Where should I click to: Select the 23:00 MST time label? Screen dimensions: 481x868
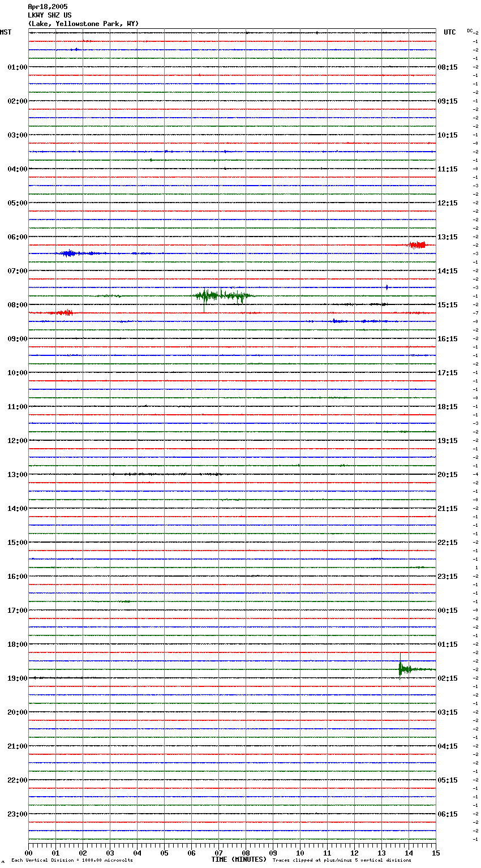17,814
